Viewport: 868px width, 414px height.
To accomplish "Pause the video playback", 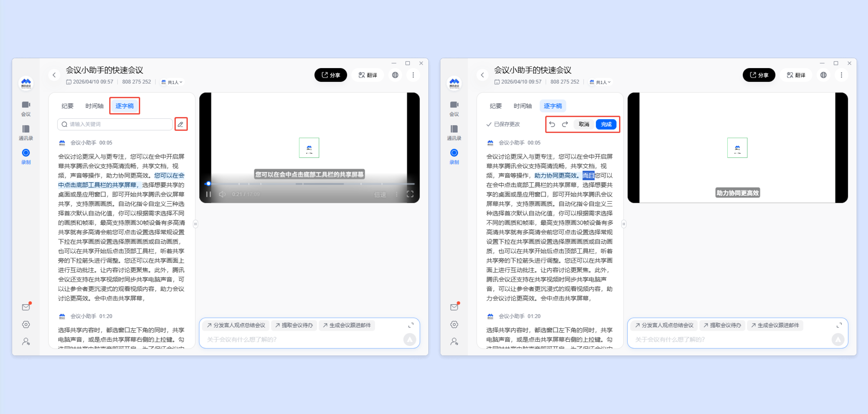I will tap(209, 194).
